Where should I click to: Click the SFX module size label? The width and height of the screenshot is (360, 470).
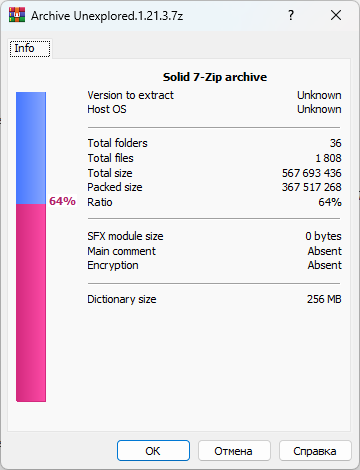125,236
